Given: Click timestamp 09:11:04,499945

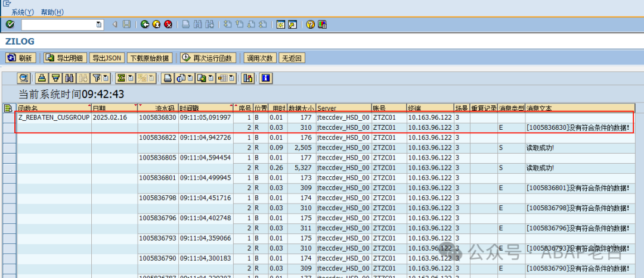Looking at the screenshot, I should coord(205,178).
